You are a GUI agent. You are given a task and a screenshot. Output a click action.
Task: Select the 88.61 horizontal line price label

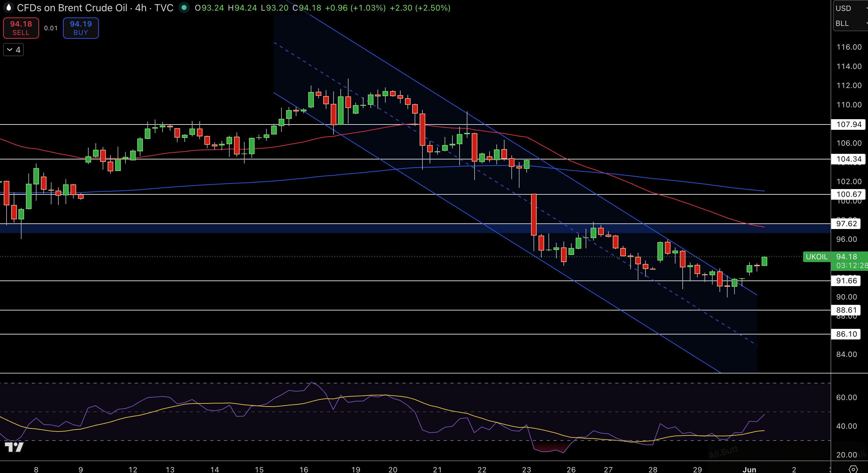[x=846, y=310]
